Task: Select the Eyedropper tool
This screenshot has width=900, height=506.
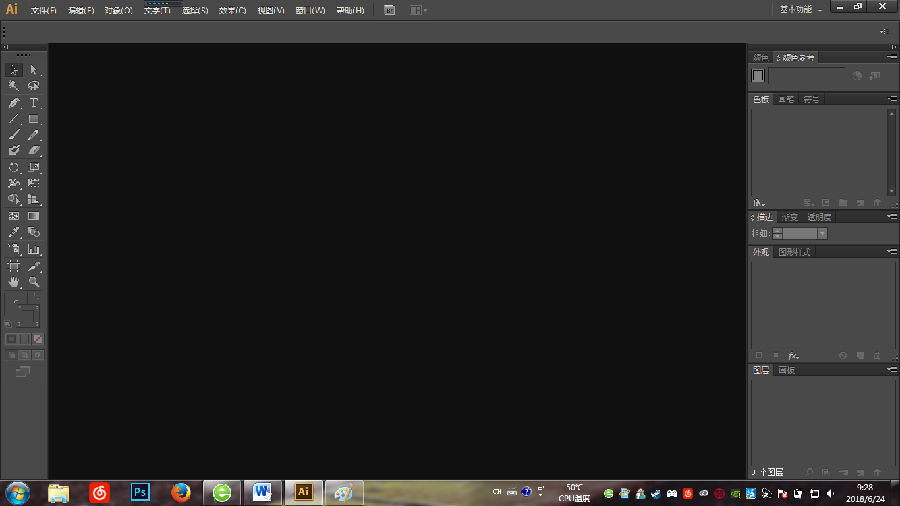Action: pyautogui.click(x=14, y=233)
